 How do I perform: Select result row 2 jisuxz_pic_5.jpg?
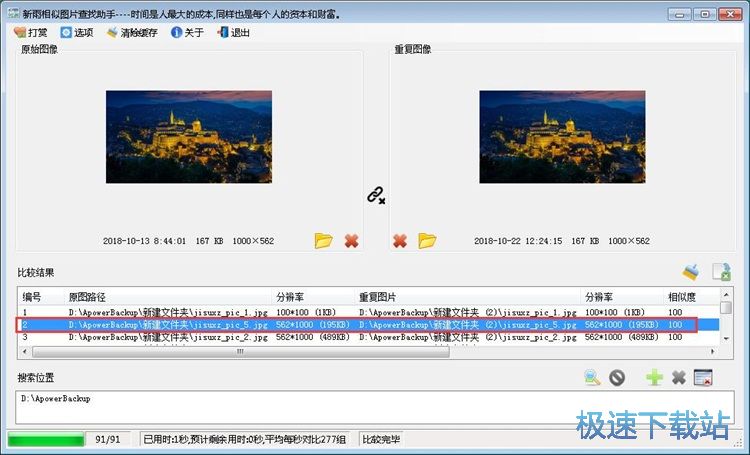pyautogui.click(x=368, y=325)
